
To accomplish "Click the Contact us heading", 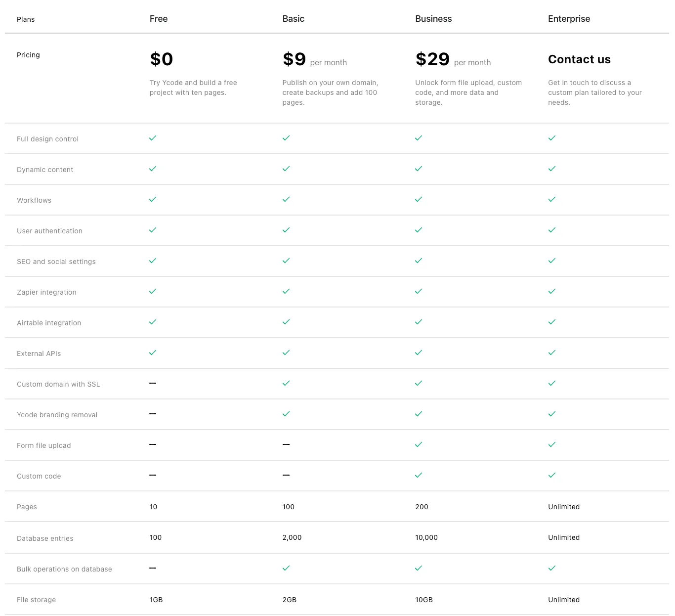I will click(x=579, y=59).
